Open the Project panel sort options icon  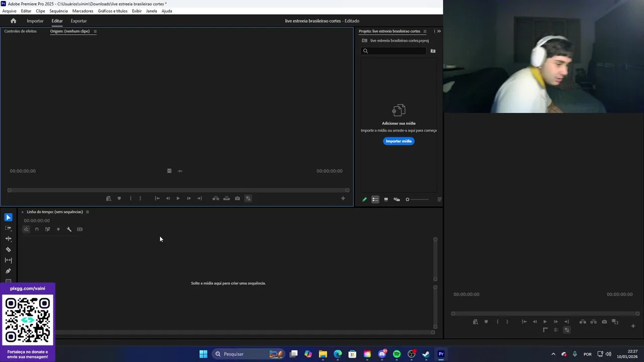[439, 200]
